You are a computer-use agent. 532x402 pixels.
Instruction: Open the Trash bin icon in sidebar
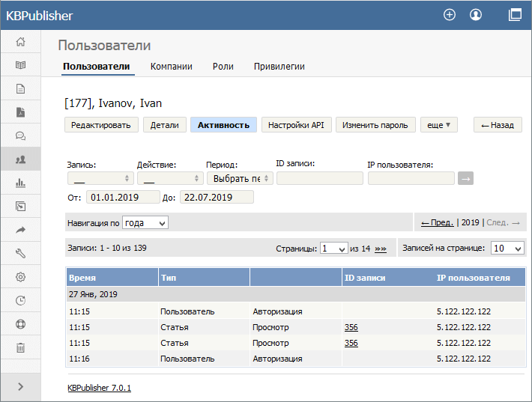pyautogui.click(x=20, y=347)
